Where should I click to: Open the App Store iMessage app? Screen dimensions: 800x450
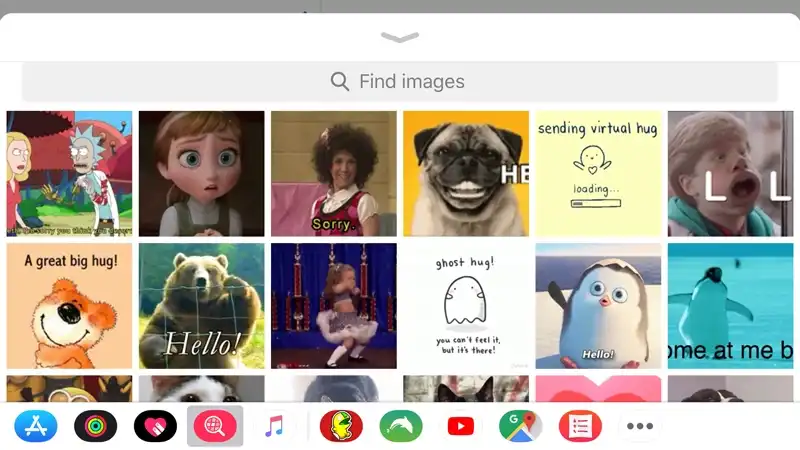(36, 426)
